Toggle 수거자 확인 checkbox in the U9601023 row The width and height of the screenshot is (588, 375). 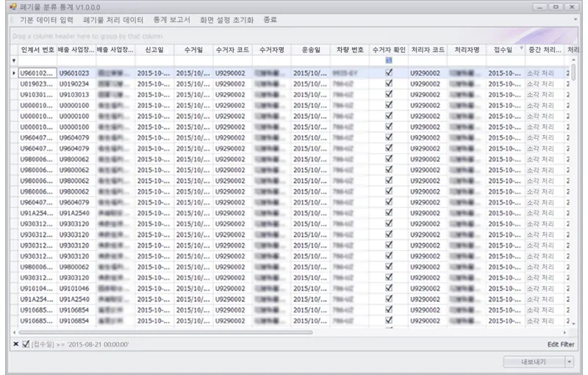389,72
